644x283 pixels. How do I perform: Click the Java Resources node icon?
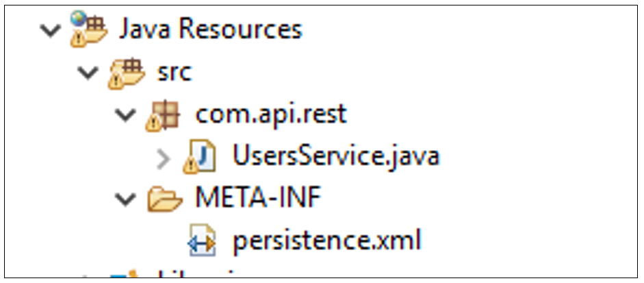coord(84,29)
